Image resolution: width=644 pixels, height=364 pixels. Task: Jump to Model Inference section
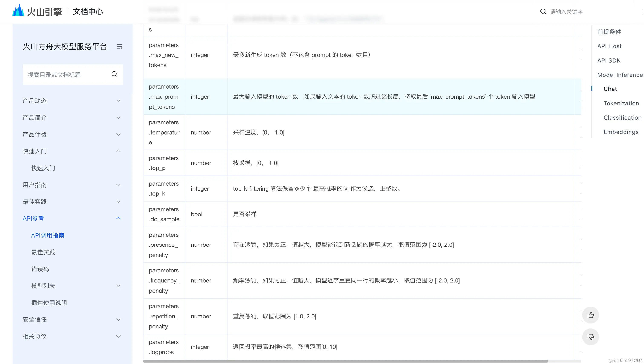click(620, 75)
